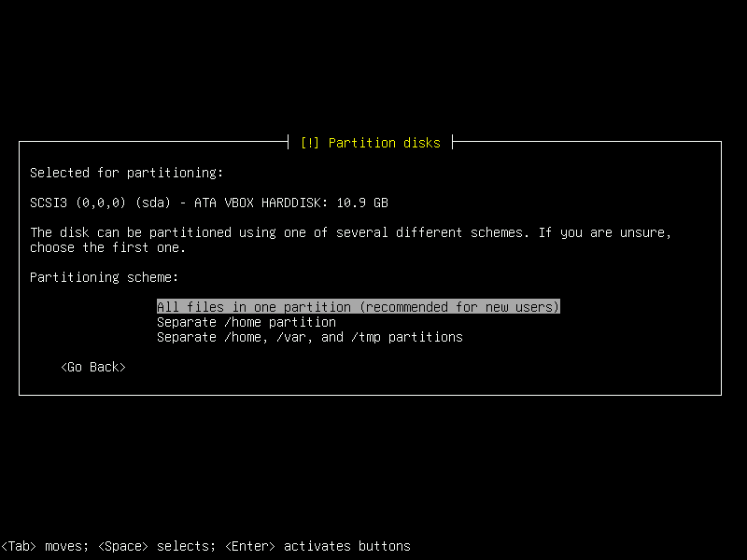Activate the Go Back button
Viewport: 747px width, 560px height.
point(92,367)
